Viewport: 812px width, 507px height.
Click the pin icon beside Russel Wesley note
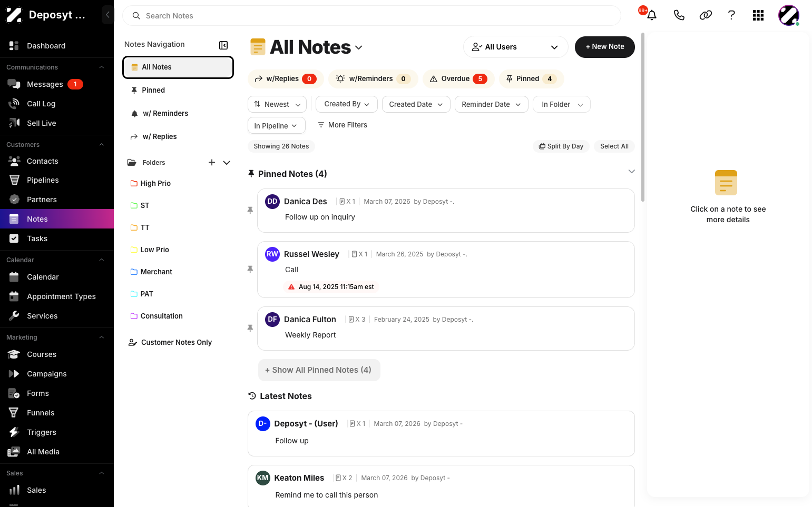coord(250,269)
